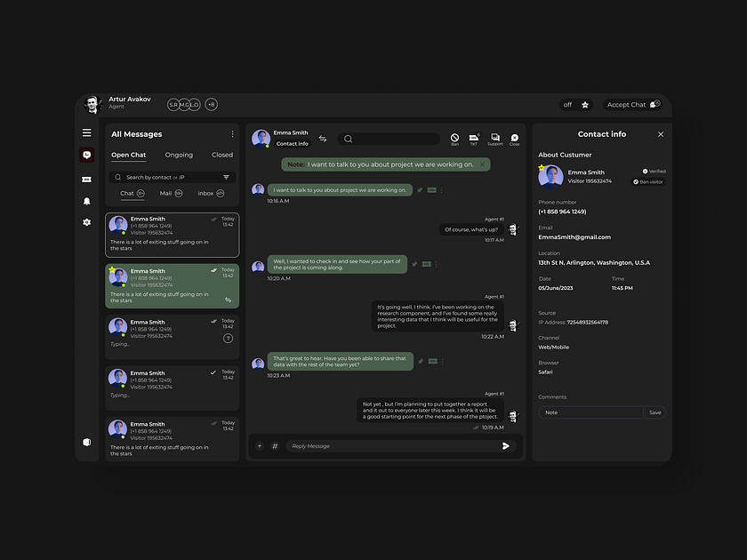Open the hamburger menu in the sidebar

click(86, 133)
